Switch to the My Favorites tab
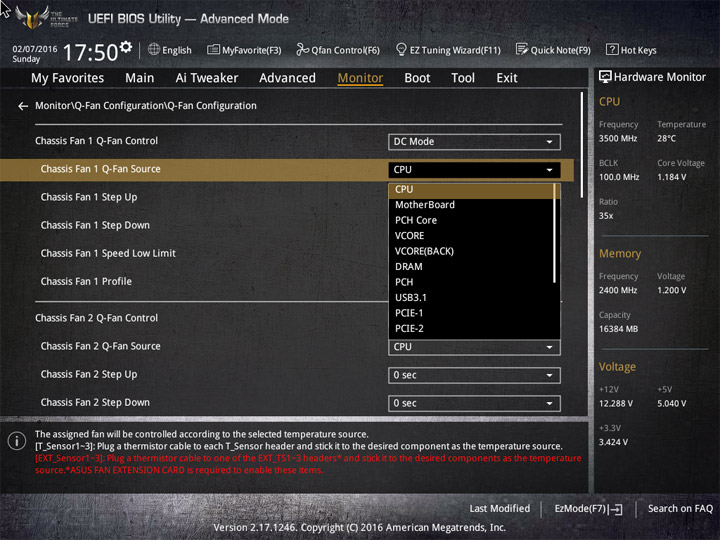720x540 pixels. tap(68, 78)
